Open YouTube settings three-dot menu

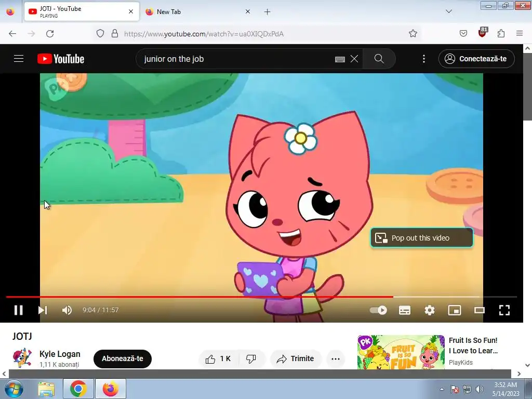pos(424,59)
